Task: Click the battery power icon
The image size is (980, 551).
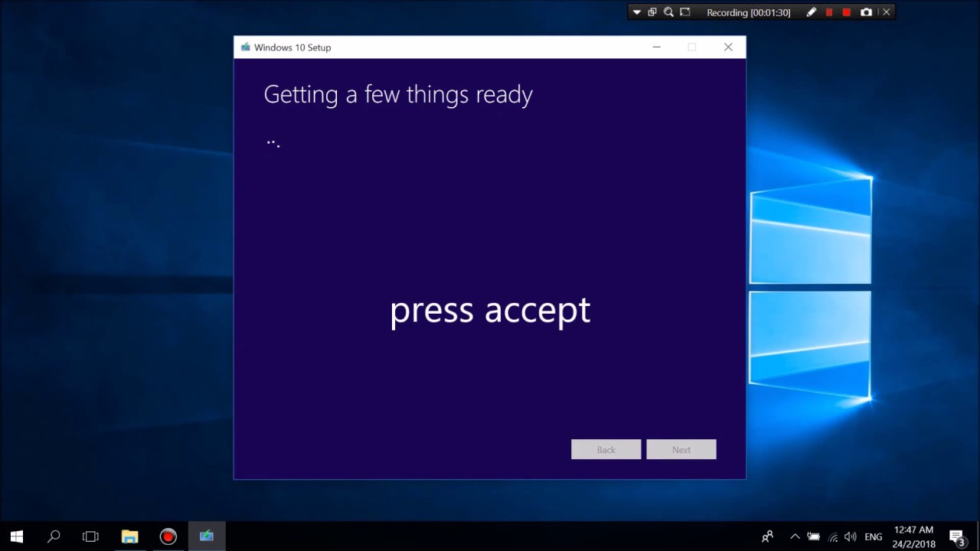Action: 813,536
